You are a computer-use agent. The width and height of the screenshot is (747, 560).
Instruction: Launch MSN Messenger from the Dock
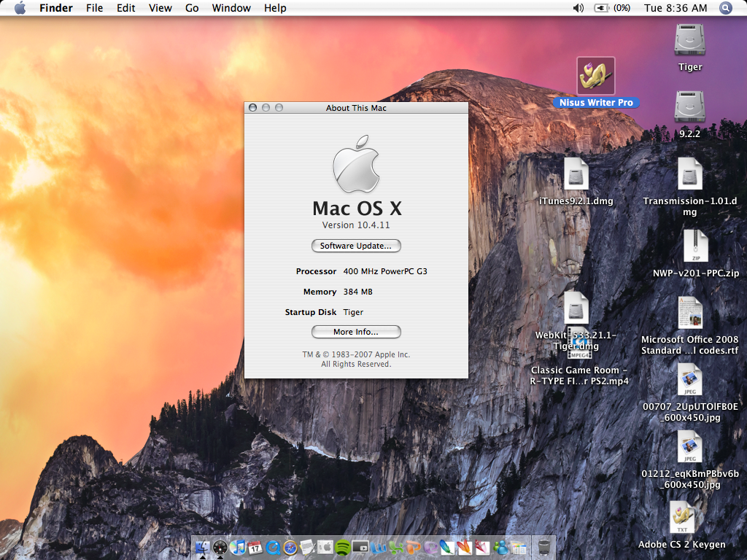point(500,548)
